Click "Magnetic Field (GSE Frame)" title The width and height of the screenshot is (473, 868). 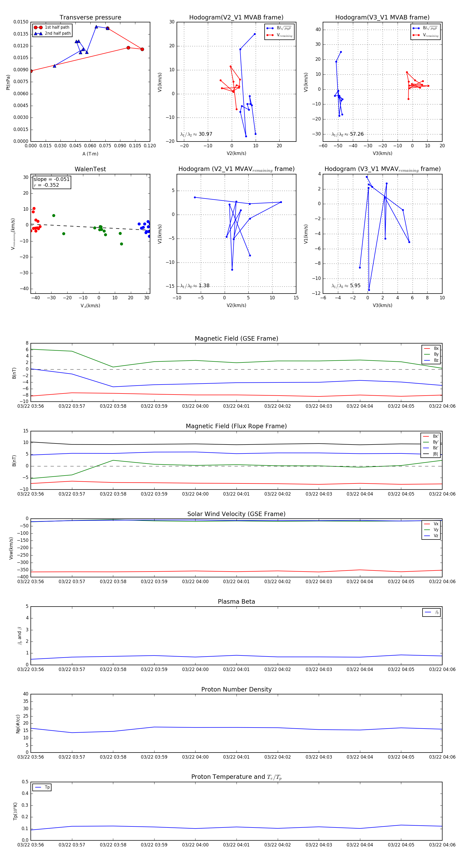pos(236,339)
